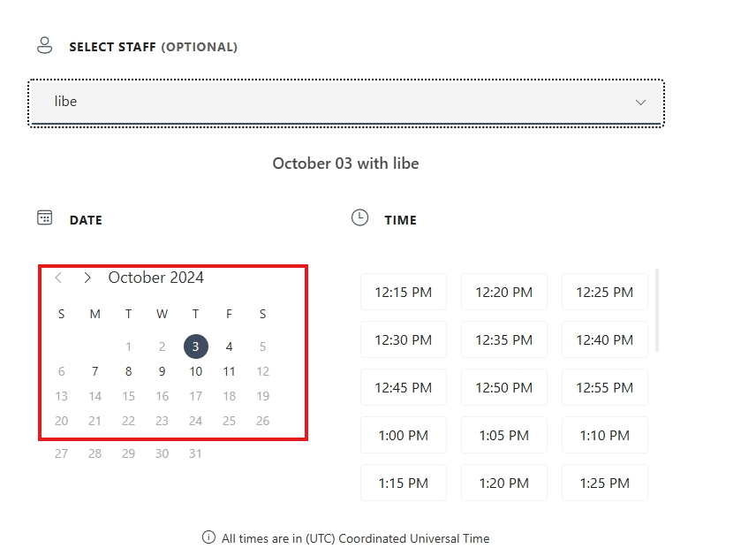Choose the 12:20 PM time slot
This screenshot has height=556, width=756.
pos(503,292)
